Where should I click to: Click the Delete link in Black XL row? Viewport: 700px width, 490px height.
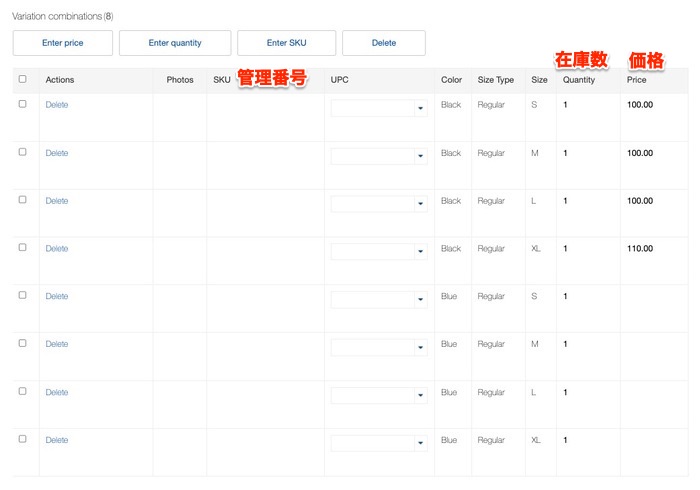[57, 248]
